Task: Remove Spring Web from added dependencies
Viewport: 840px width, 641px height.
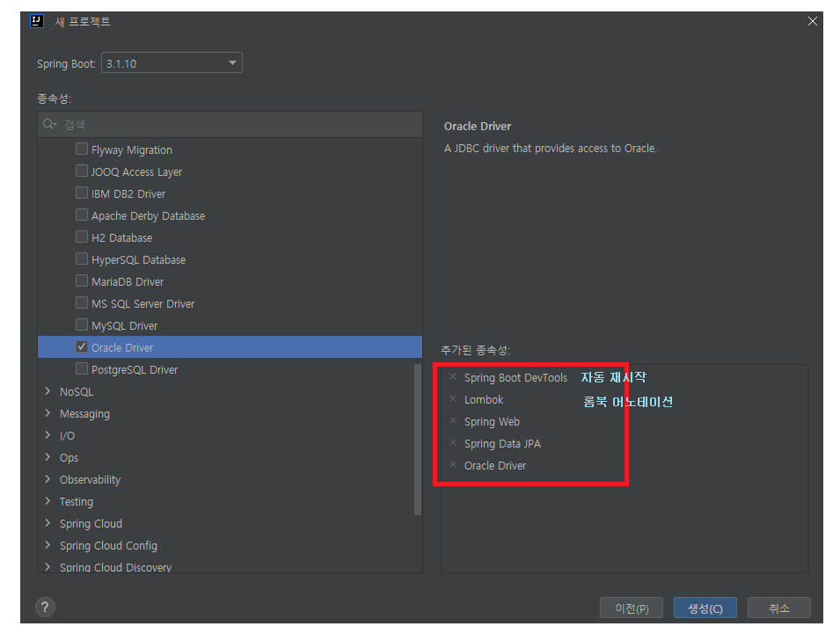Action: click(x=453, y=421)
